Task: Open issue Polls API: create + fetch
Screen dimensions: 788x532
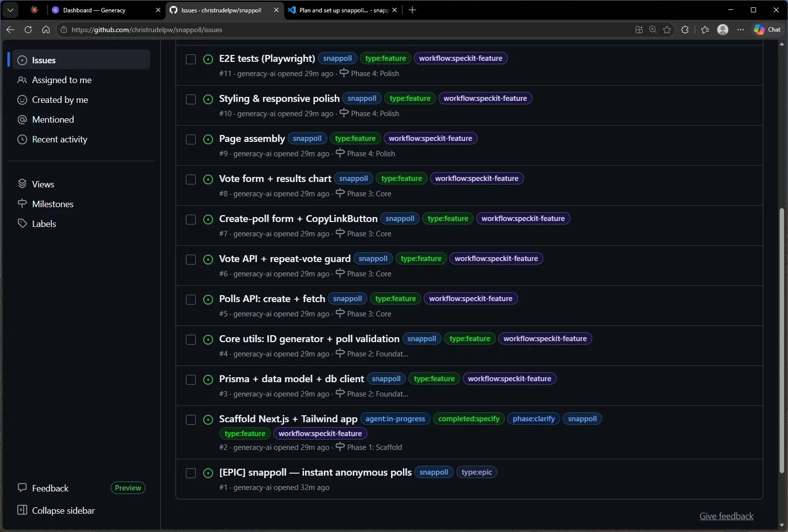Action: pyautogui.click(x=272, y=299)
